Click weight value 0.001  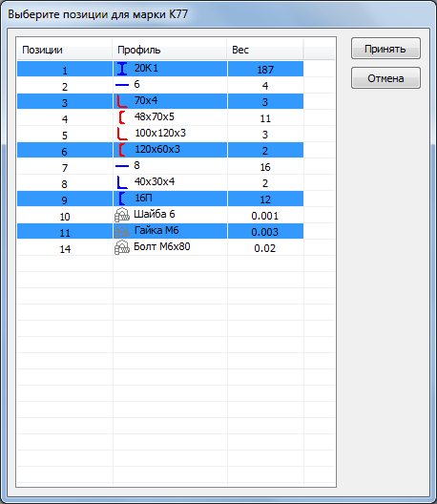264,216
